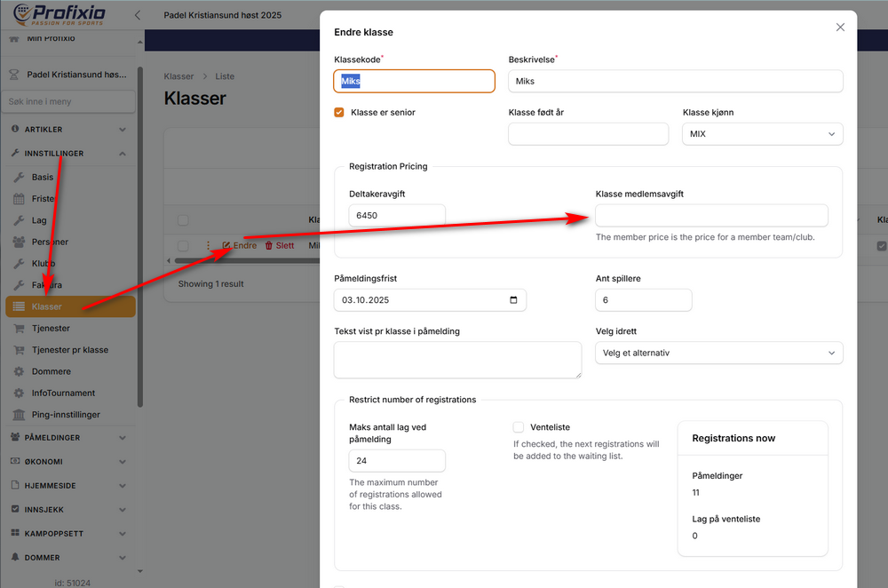This screenshot has height=588, width=888.
Task: Click the Klasser breadcrumb link
Action: point(178,76)
